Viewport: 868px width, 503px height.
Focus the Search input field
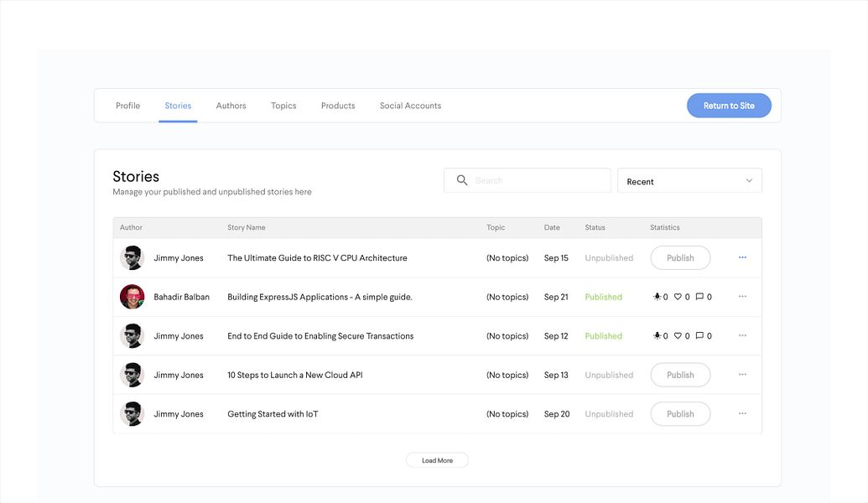(528, 180)
